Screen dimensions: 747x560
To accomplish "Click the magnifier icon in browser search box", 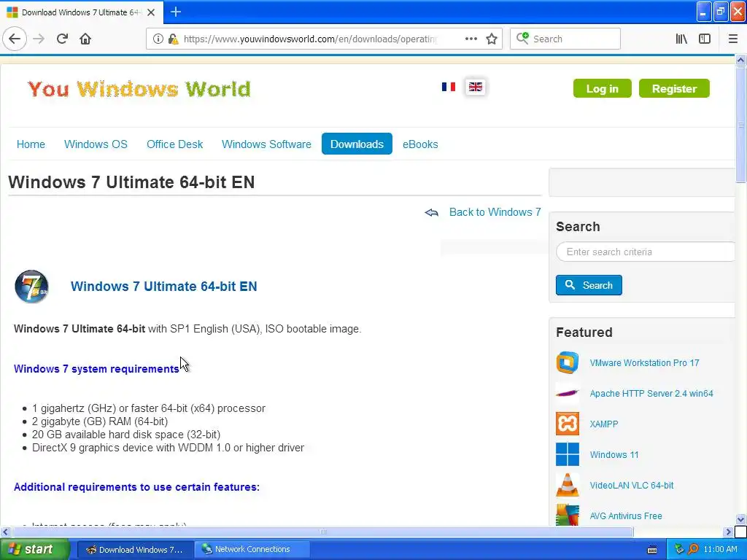I will click(x=522, y=39).
